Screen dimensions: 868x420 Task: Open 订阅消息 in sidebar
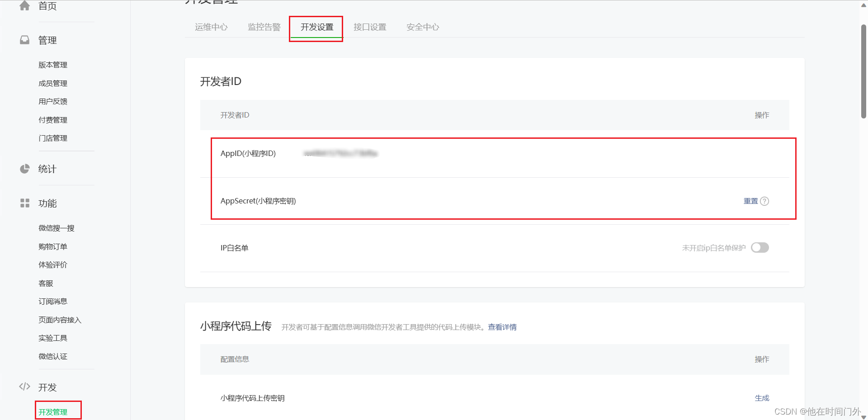pyautogui.click(x=53, y=302)
